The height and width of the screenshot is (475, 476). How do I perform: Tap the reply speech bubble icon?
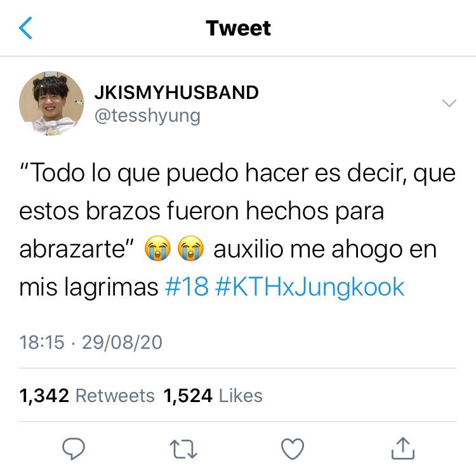[74, 449]
